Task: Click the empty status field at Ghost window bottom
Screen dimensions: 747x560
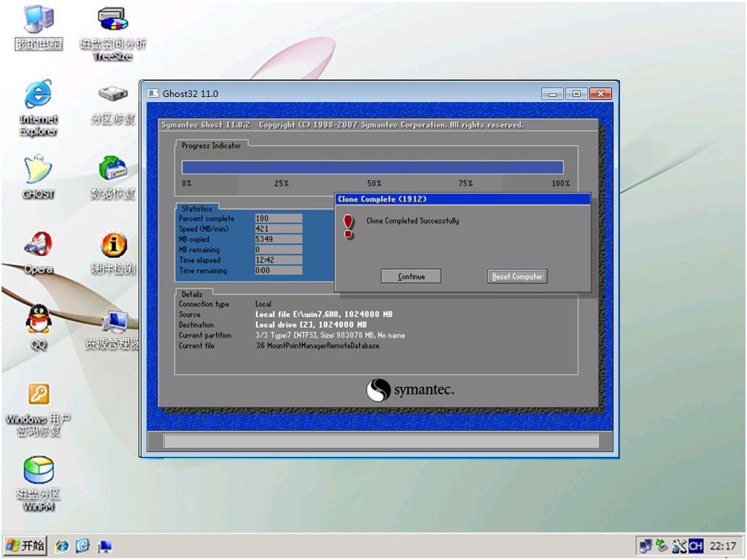Action: point(381,441)
